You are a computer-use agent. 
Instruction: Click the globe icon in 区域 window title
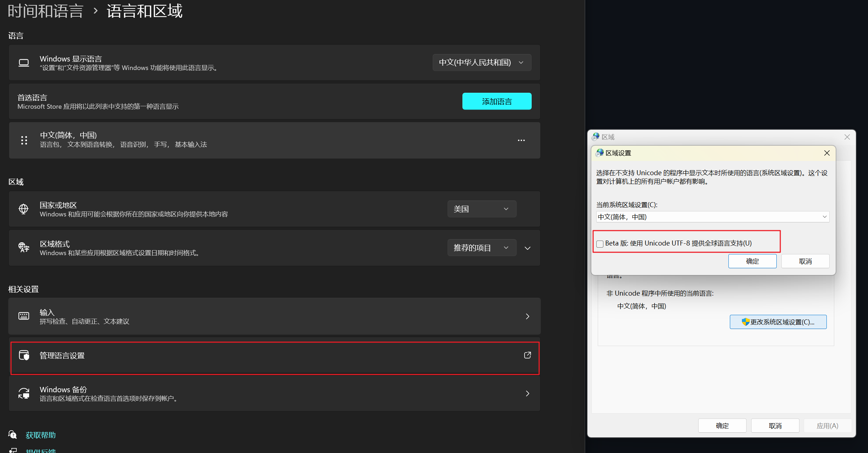pos(596,137)
